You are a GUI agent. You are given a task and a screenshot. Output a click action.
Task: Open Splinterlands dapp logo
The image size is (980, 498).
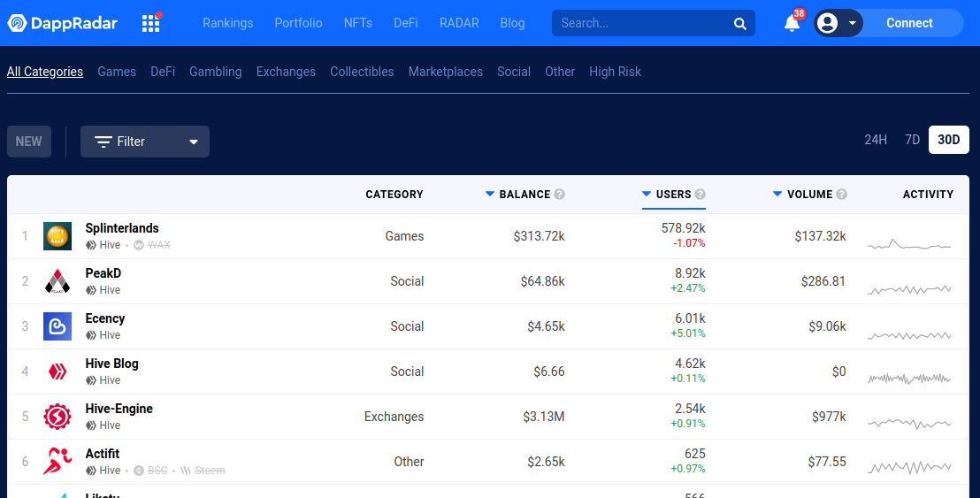tap(57, 236)
